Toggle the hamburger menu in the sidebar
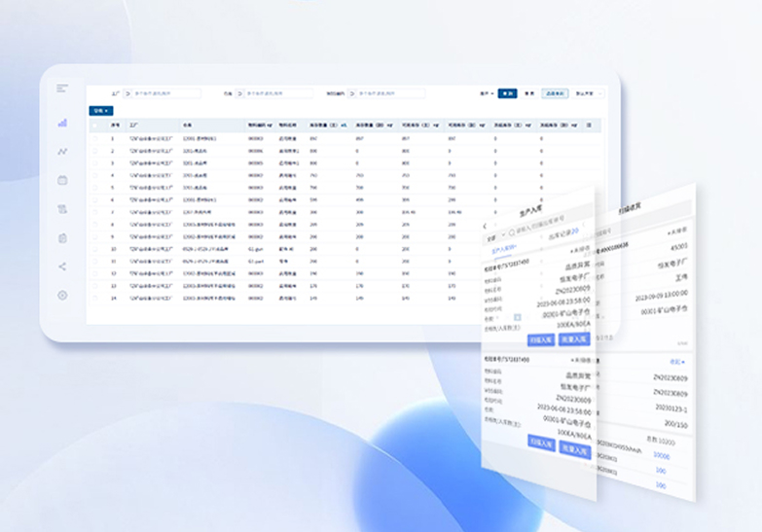This screenshot has width=762, height=532. [62, 89]
